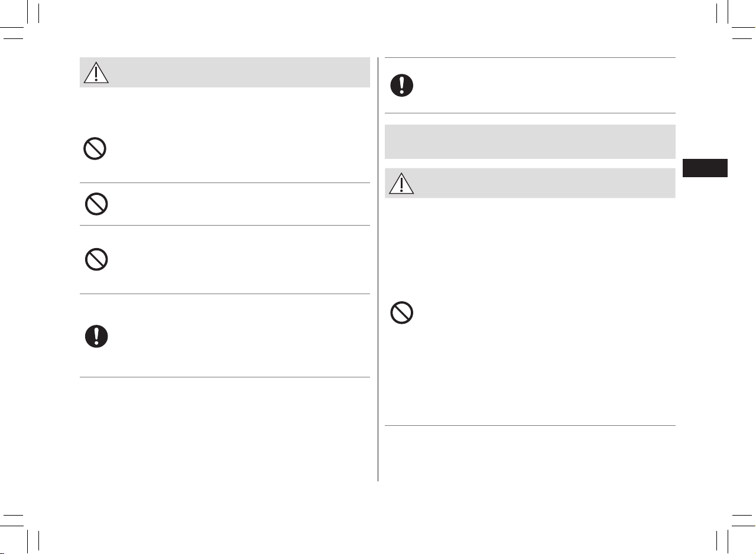Select the topmost prohibition icon in left column

click(x=95, y=148)
